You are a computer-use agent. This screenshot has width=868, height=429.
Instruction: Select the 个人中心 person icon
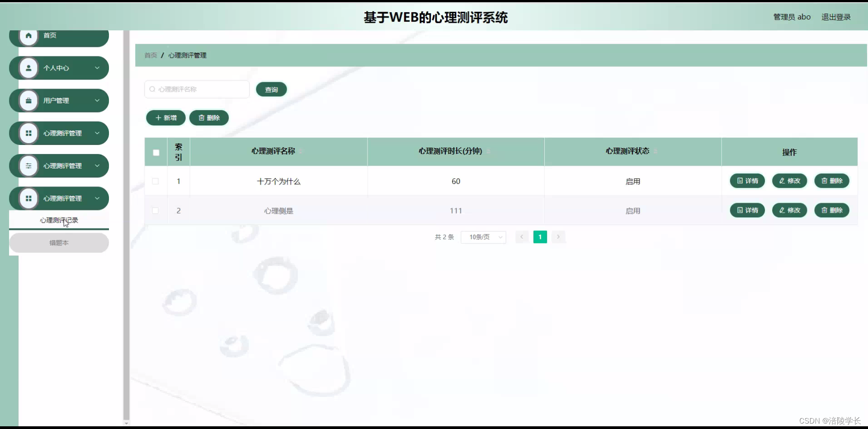(x=28, y=68)
